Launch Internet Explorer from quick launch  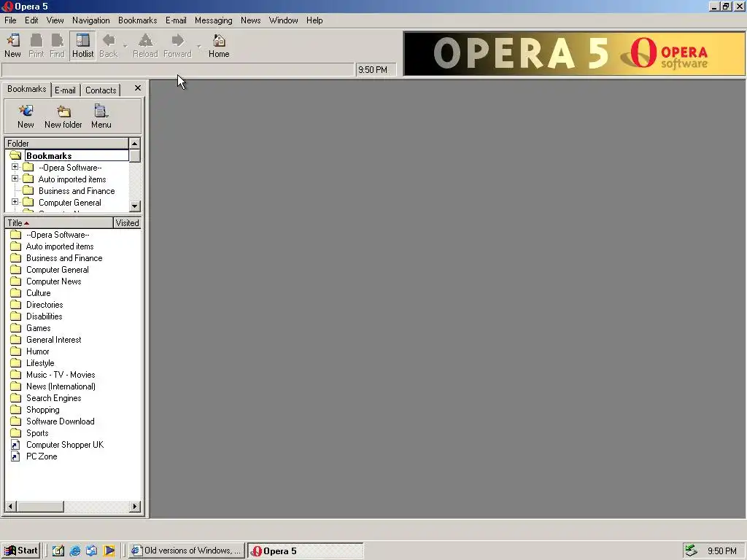point(75,551)
